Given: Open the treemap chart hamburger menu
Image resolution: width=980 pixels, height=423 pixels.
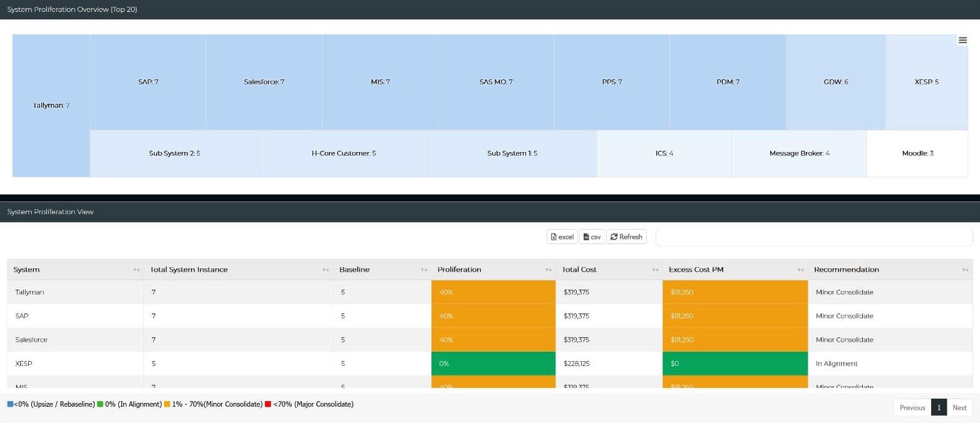Looking at the screenshot, I should point(962,40).
